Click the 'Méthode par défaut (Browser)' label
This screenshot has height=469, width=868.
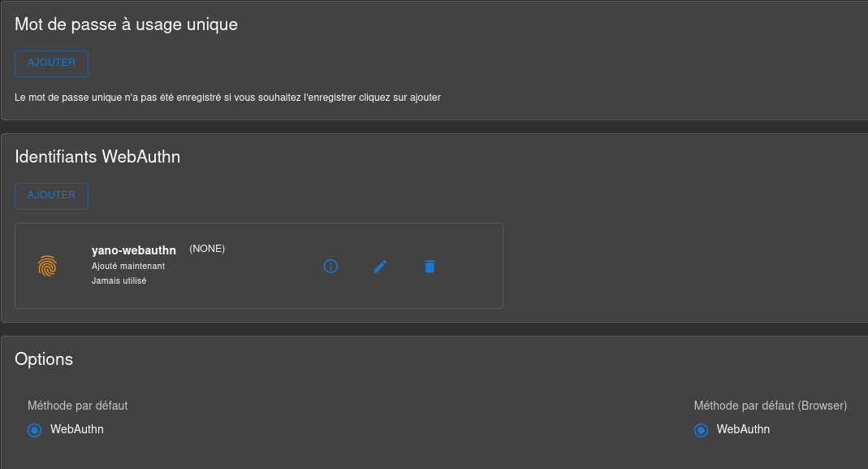click(771, 406)
